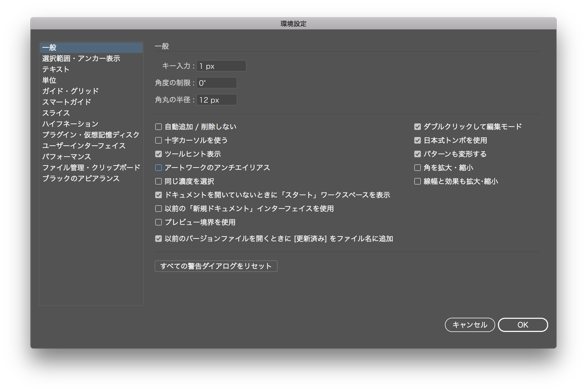
Task: Disable 日本式トンボを使用
Action: pos(417,140)
